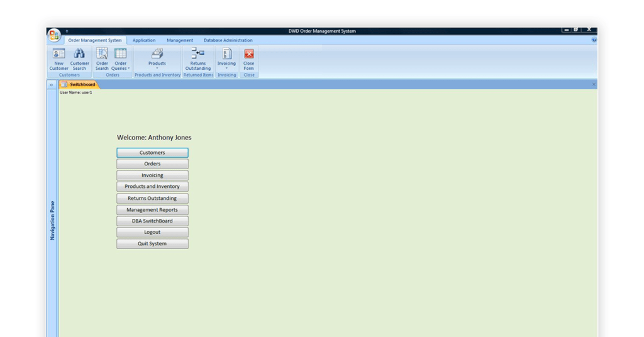
Task: Open Customer Search with binoculars icon
Action: click(79, 55)
